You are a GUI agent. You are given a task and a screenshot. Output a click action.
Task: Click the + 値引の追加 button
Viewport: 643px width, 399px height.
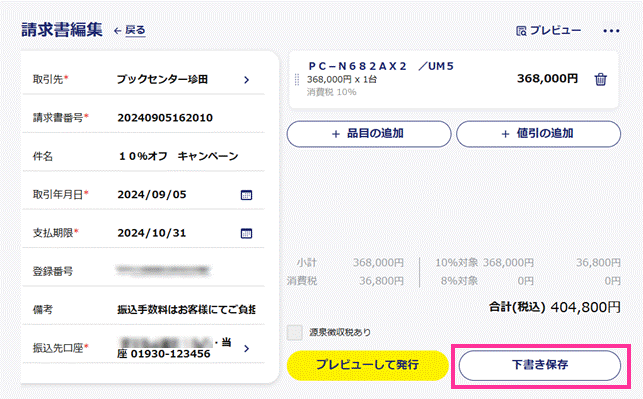click(538, 134)
